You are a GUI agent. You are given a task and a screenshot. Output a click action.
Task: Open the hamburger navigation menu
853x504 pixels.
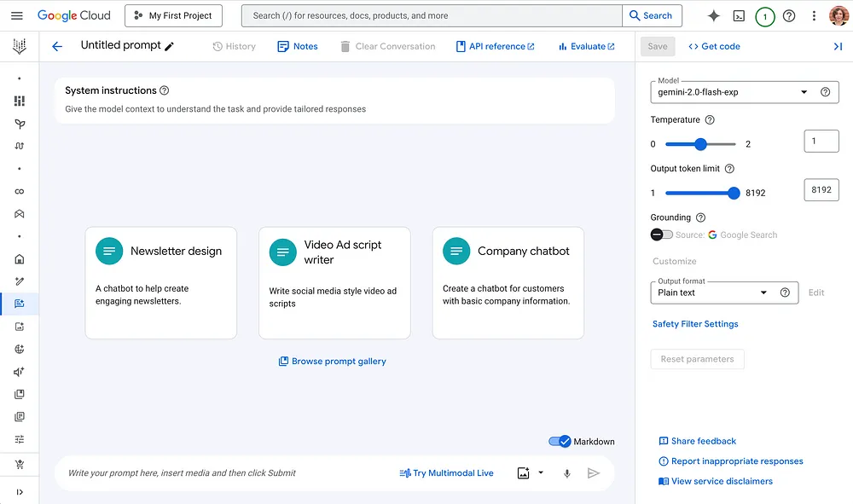[x=17, y=15]
